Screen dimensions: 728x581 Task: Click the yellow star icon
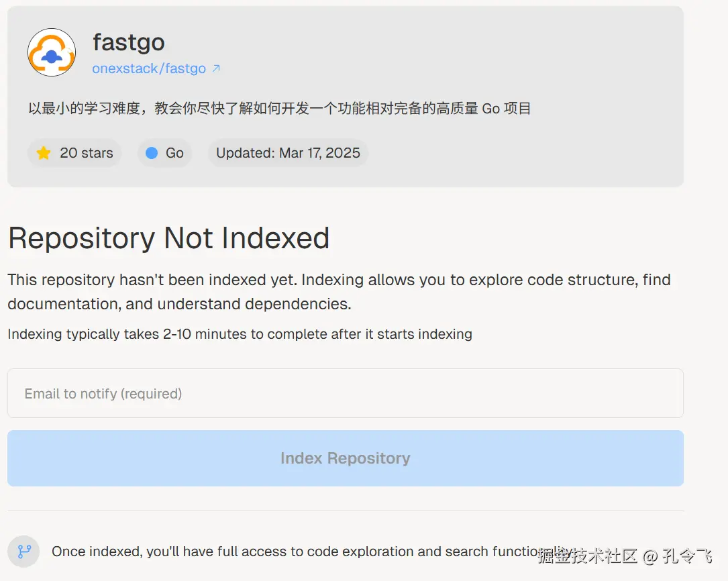click(x=44, y=153)
